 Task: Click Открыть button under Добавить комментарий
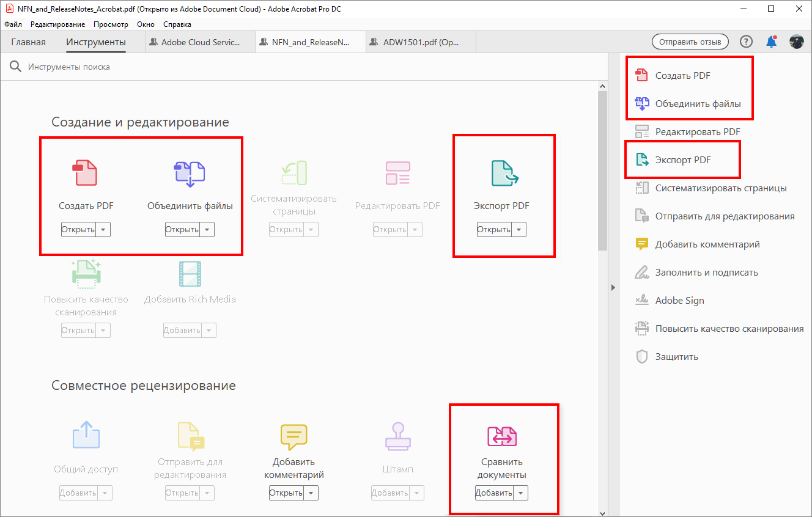click(287, 493)
